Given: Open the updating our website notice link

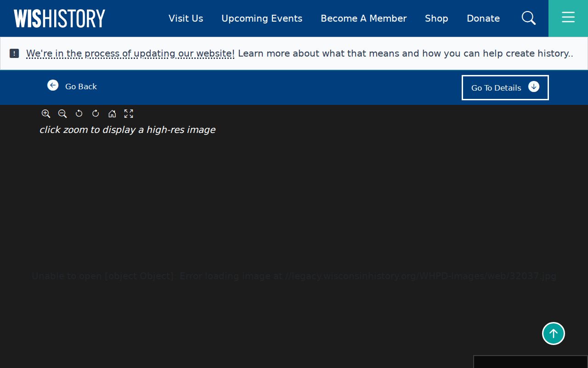Looking at the screenshot, I should [130, 53].
